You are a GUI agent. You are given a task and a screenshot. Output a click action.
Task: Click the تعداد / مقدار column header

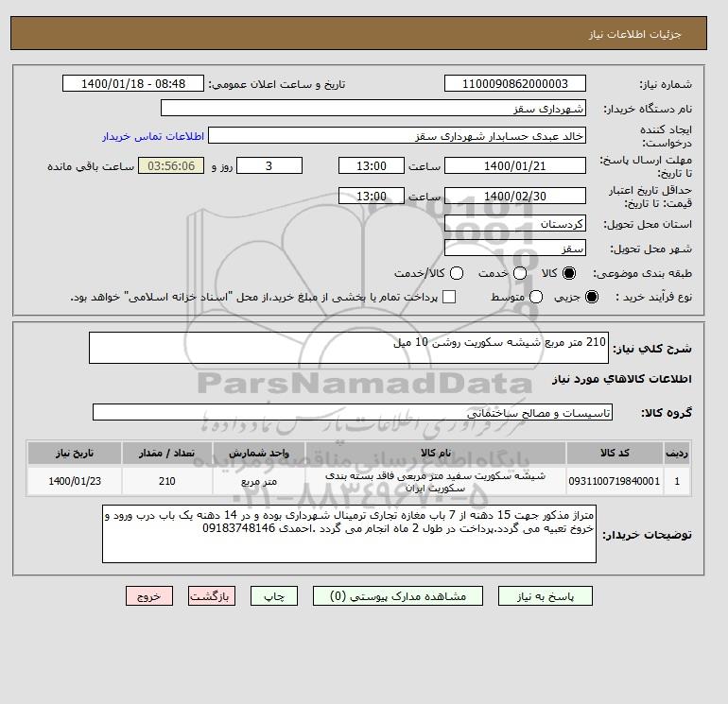[167, 453]
